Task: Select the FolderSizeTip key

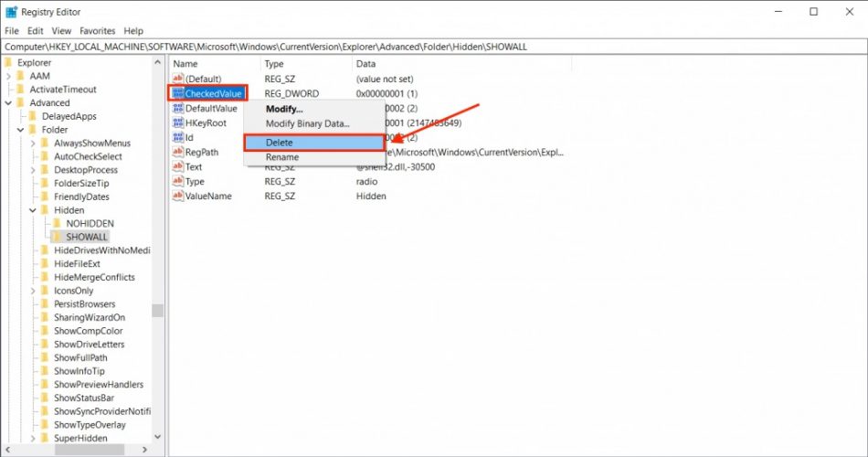Action: pyautogui.click(x=81, y=184)
